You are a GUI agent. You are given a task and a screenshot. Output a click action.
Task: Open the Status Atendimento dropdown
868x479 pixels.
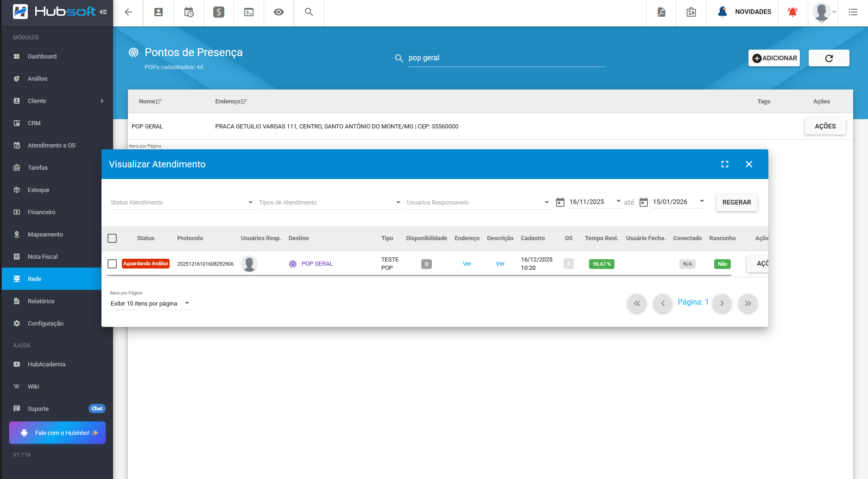(182, 203)
